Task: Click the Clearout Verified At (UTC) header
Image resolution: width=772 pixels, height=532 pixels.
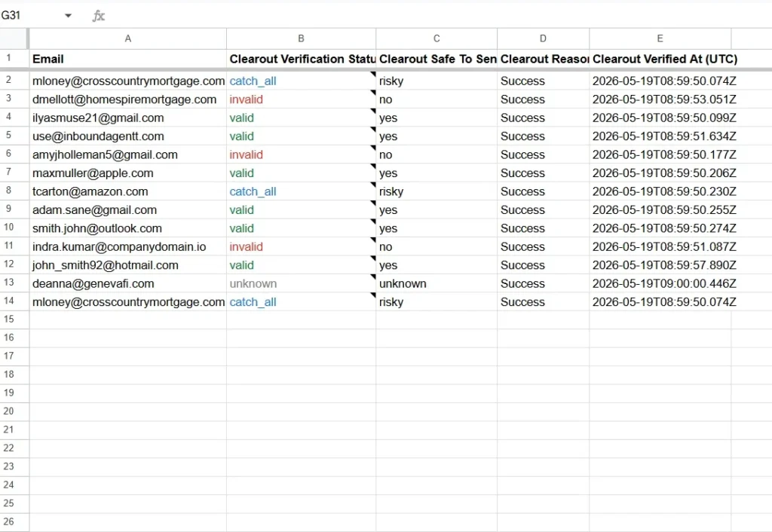Action: 660,59
